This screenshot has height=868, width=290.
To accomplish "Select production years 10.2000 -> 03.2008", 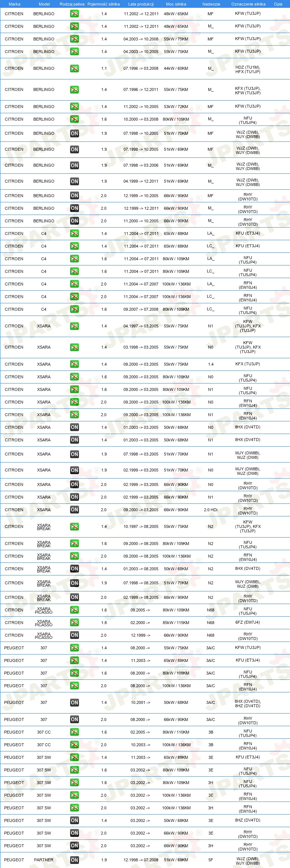I will coord(141,119).
